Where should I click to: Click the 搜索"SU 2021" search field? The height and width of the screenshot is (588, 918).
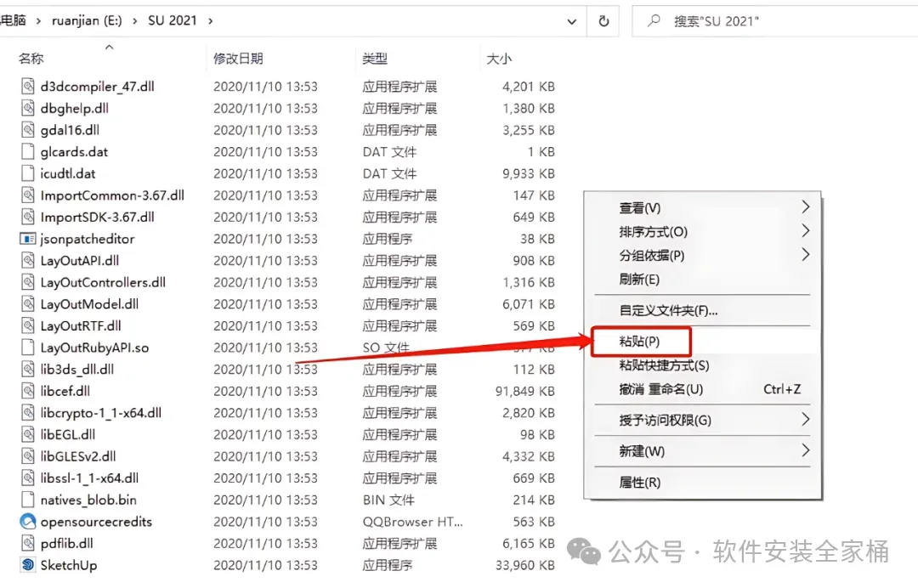774,21
